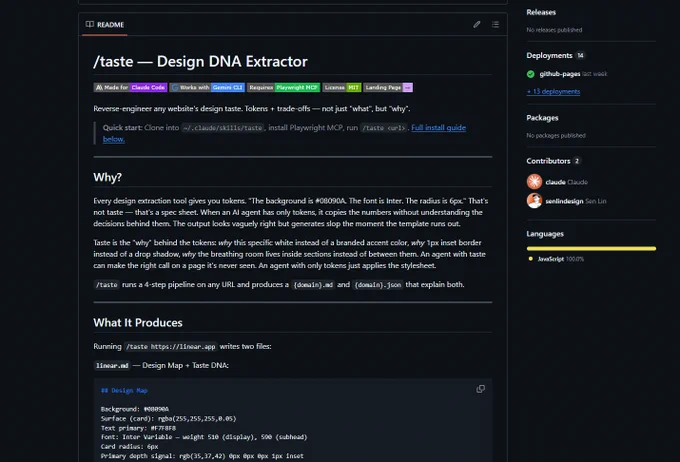This screenshot has height=462, width=680.
Task: Open the Full install guide below link
Action: [x=438, y=128]
